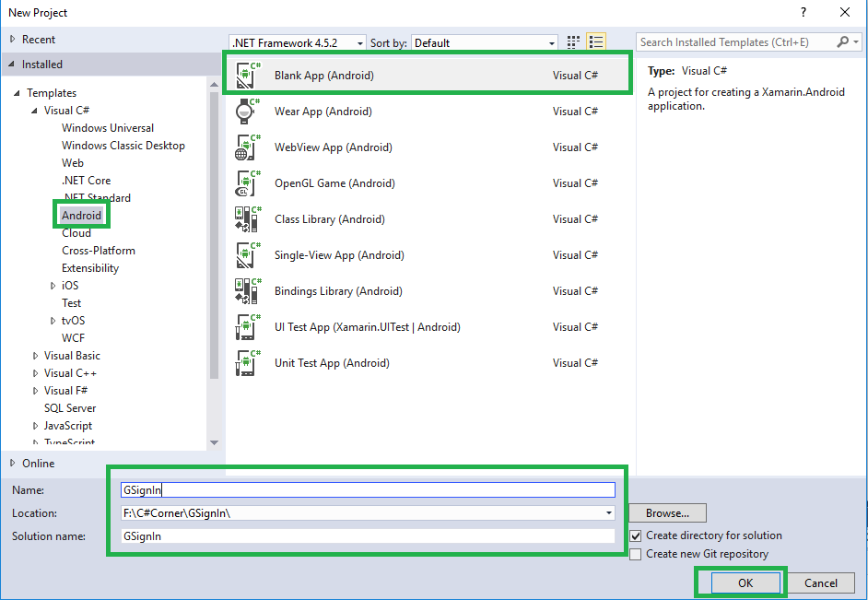Screen dimensions: 868x600
Task: Select the Unit Test App (Android) icon
Action: (x=248, y=363)
